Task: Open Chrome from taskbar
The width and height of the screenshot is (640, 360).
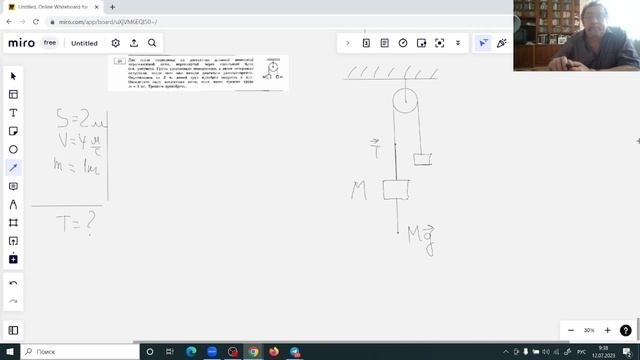Action: click(x=253, y=351)
